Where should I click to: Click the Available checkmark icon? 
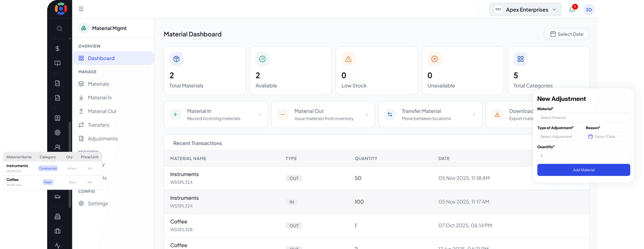click(x=262, y=59)
